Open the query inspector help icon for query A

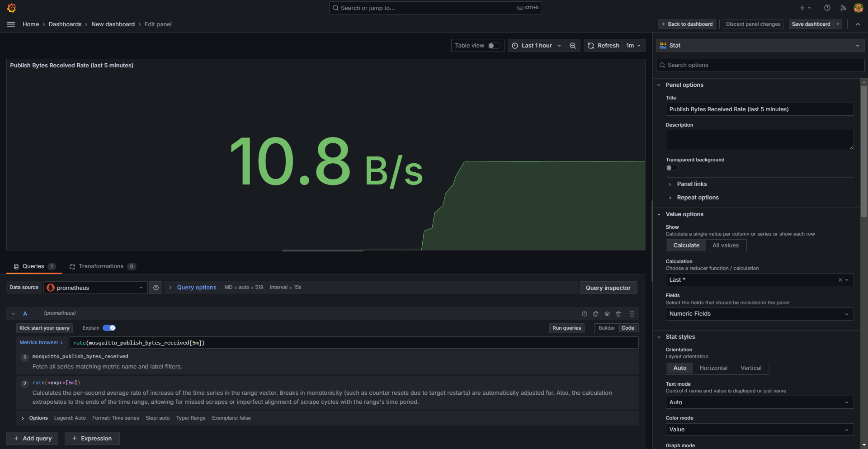coord(585,314)
